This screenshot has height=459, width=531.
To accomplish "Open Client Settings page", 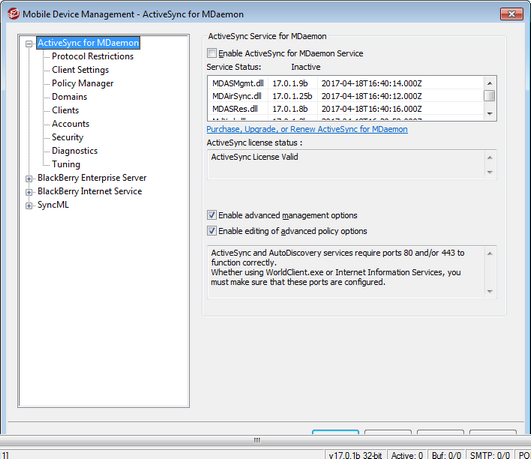I will [x=80, y=70].
